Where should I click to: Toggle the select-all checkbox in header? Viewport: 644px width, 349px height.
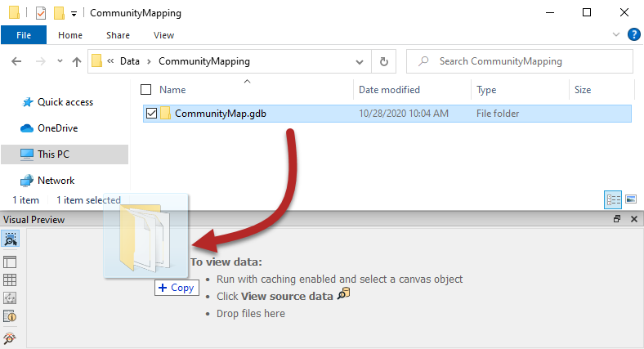point(145,90)
